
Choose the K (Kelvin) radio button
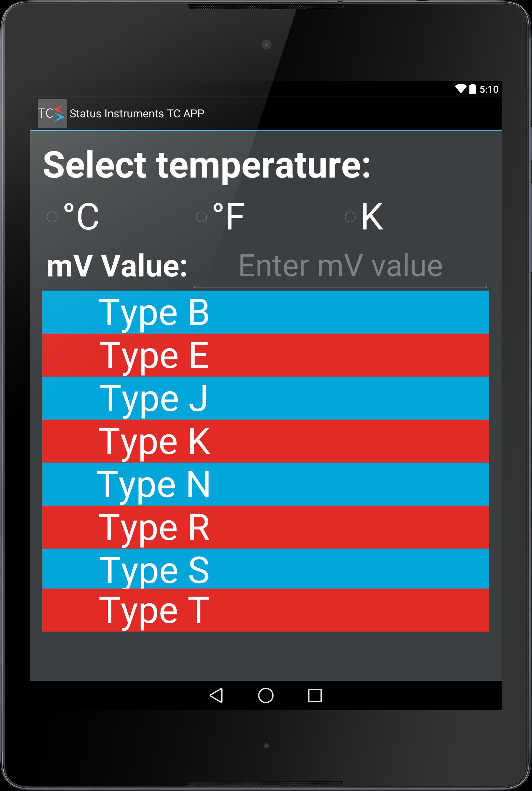pos(350,217)
